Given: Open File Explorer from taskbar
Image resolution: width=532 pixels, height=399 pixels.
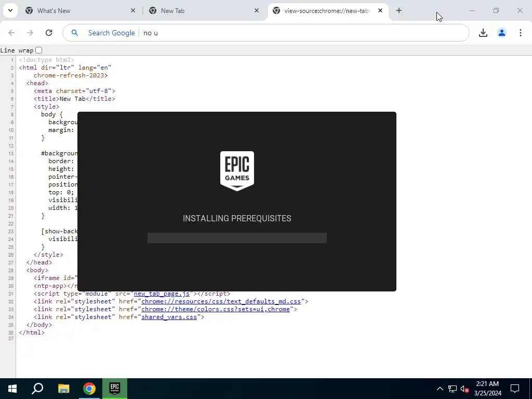Looking at the screenshot, I should (x=63, y=389).
